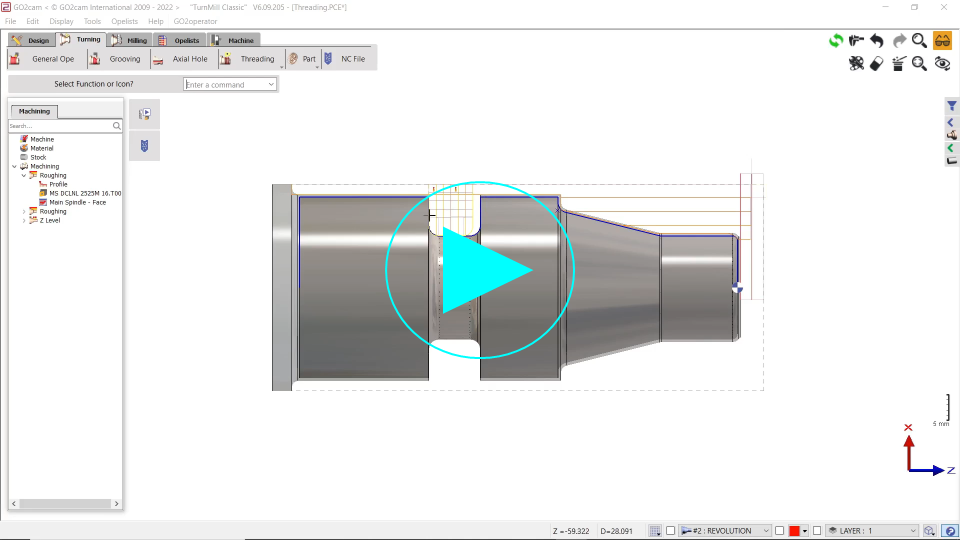Switch to the Milling tab
960x540 pixels.
tap(129, 40)
